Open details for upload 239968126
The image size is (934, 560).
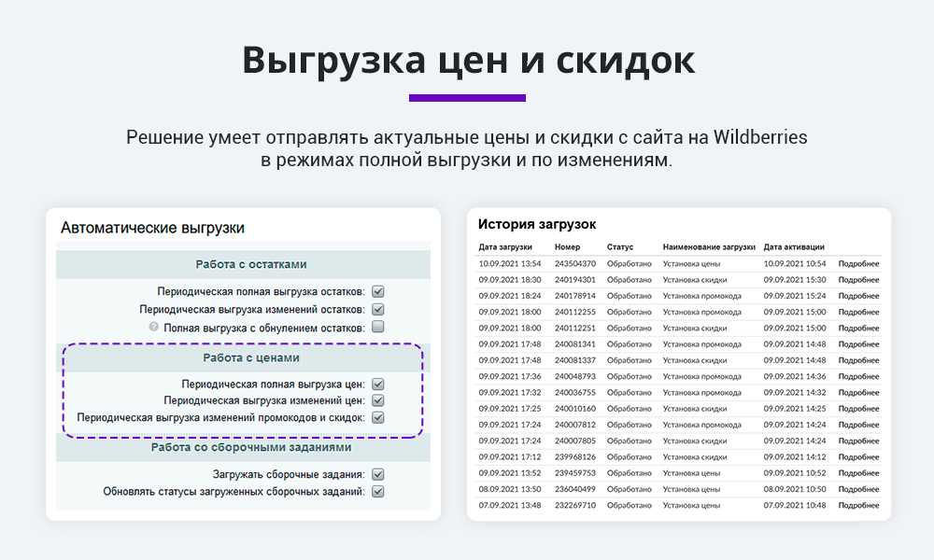click(858, 457)
